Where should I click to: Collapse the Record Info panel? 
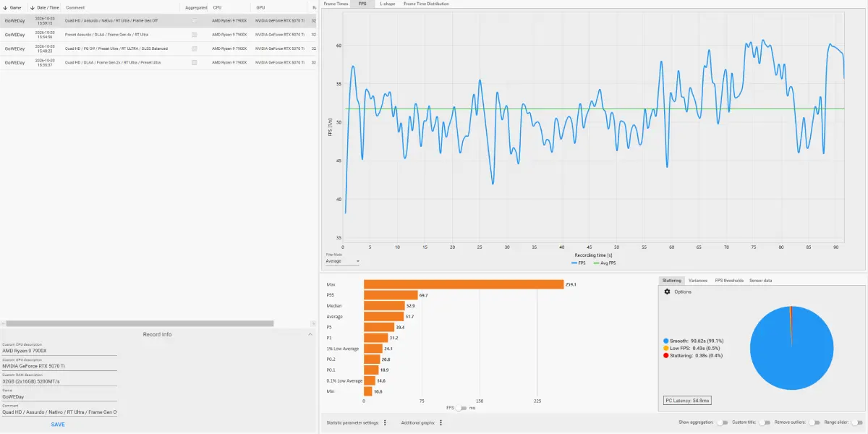310,334
